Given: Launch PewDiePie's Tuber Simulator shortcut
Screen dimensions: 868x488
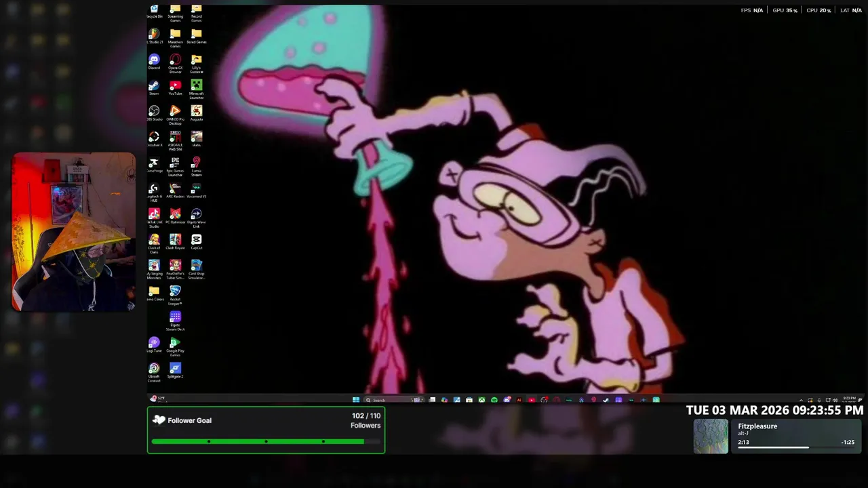Looking at the screenshot, I should 175,270.
